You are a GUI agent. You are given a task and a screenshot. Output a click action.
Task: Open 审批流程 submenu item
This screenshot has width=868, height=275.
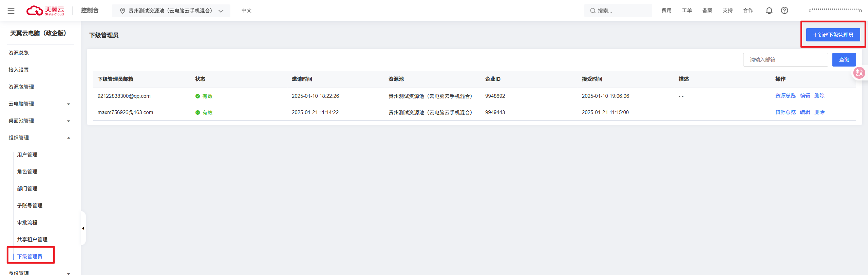27,223
